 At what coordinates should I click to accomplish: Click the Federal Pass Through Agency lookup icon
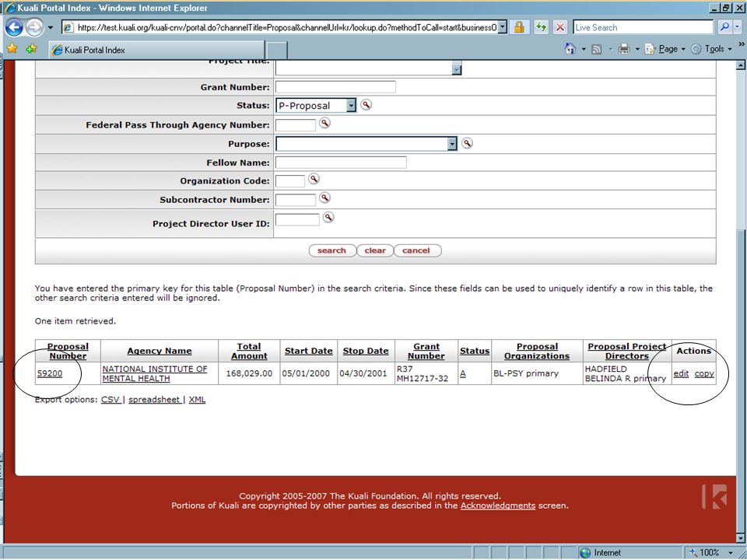pyautogui.click(x=324, y=124)
